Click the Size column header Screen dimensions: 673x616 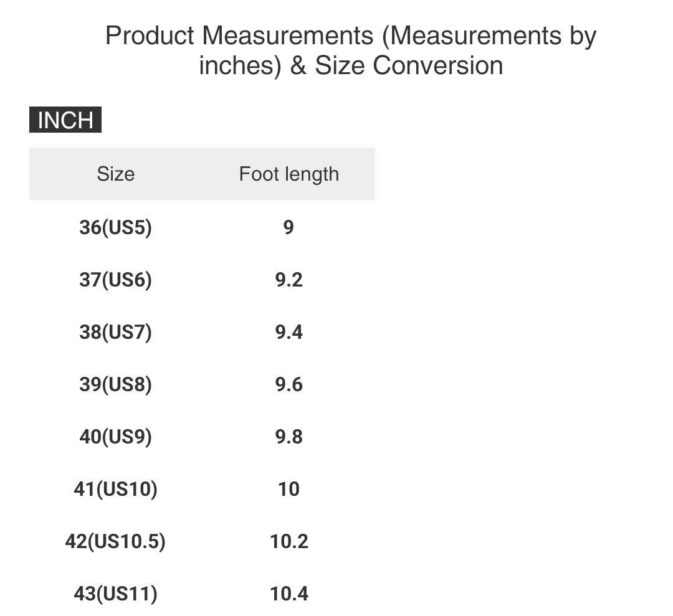coord(115,174)
